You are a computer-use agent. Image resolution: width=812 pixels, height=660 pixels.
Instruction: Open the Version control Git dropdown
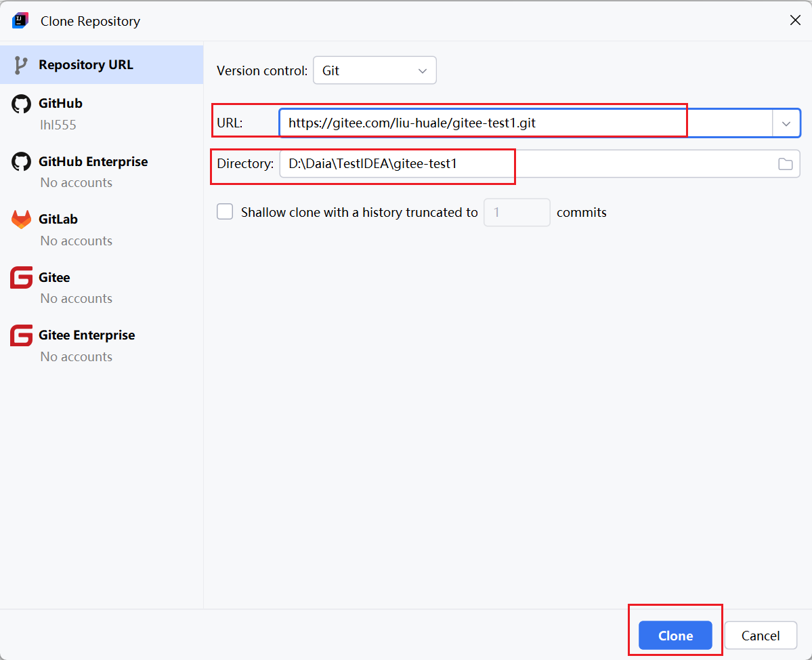pyautogui.click(x=375, y=70)
